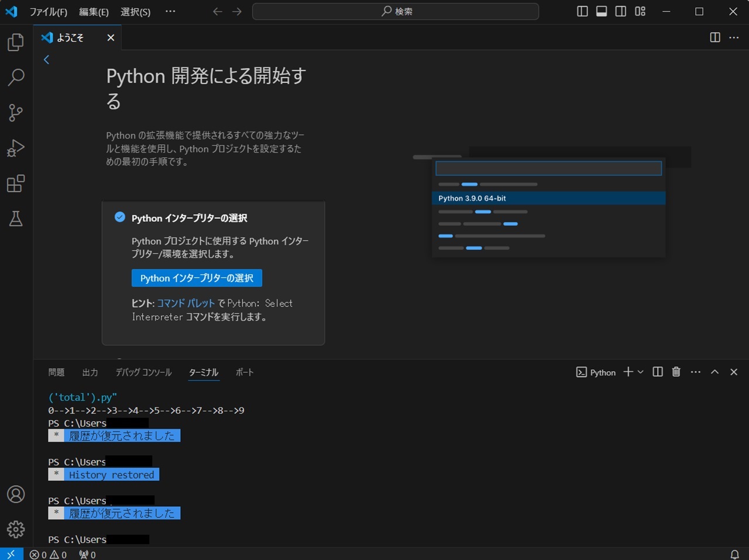Open the Source Control view
Viewport: 749px width, 560px height.
pyautogui.click(x=16, y=112)
